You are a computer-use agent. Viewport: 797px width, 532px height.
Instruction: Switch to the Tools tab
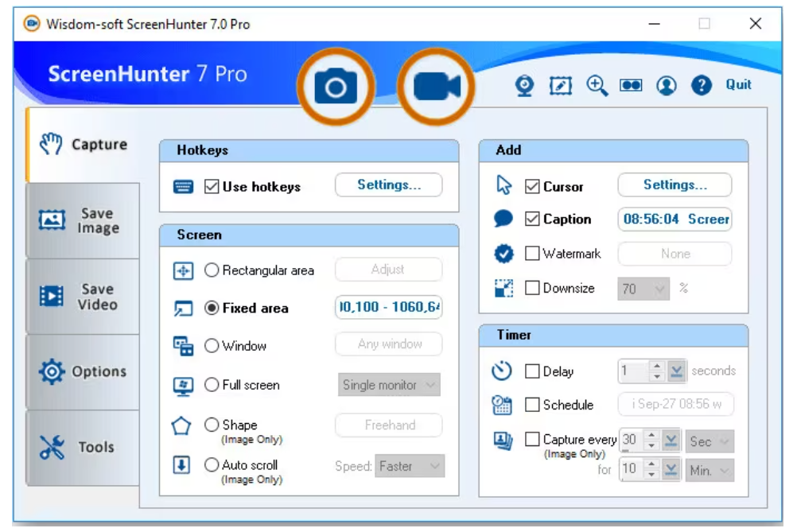[83, 447]
